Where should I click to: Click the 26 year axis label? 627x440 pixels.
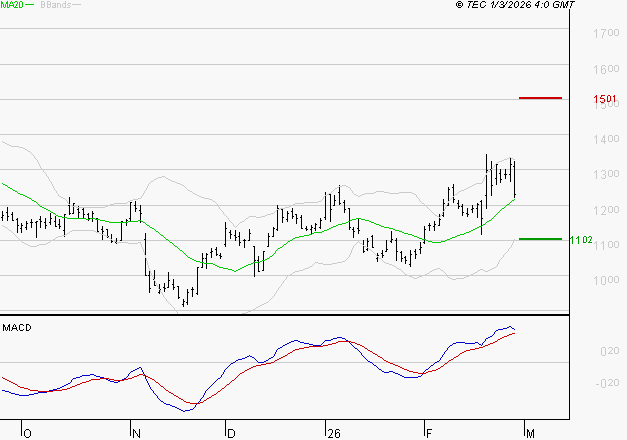[333, 434]
